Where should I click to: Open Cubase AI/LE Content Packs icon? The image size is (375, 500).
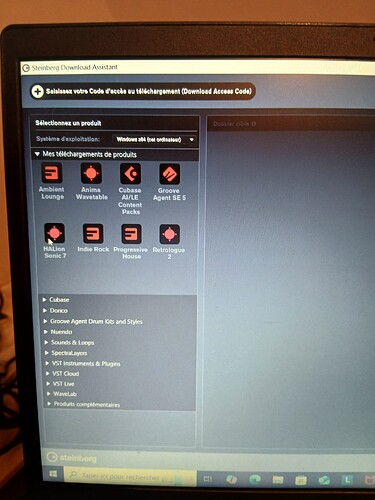tap(130, 174)
